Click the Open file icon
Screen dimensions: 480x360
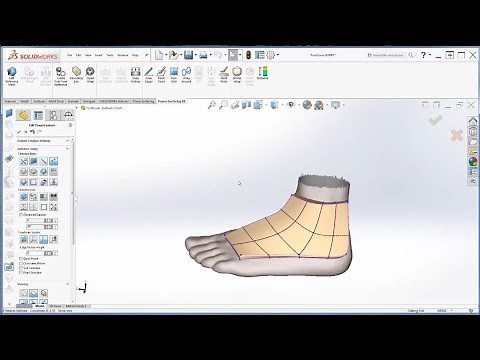173,55
